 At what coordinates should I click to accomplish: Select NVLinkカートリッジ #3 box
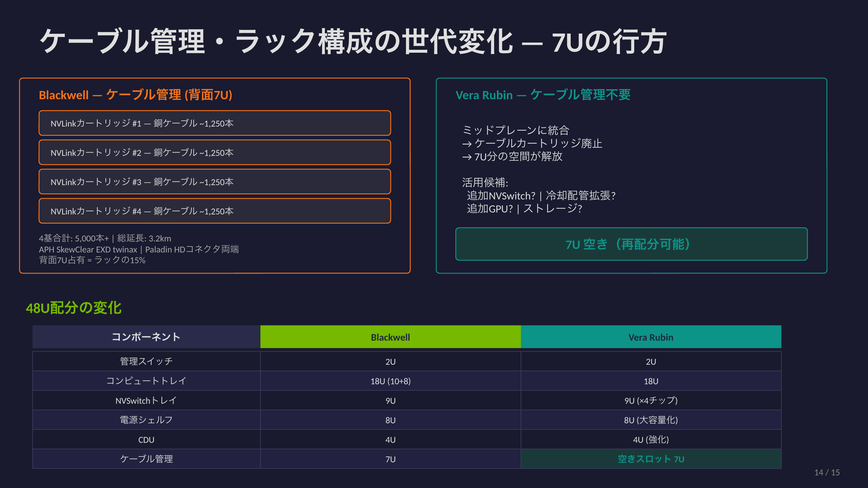[215, 182]
